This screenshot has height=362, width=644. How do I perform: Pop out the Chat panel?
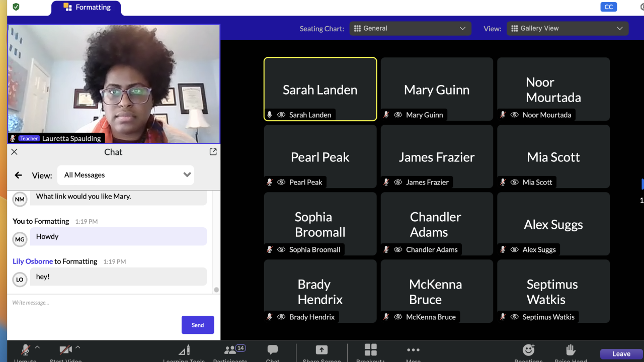coord(213,152)
